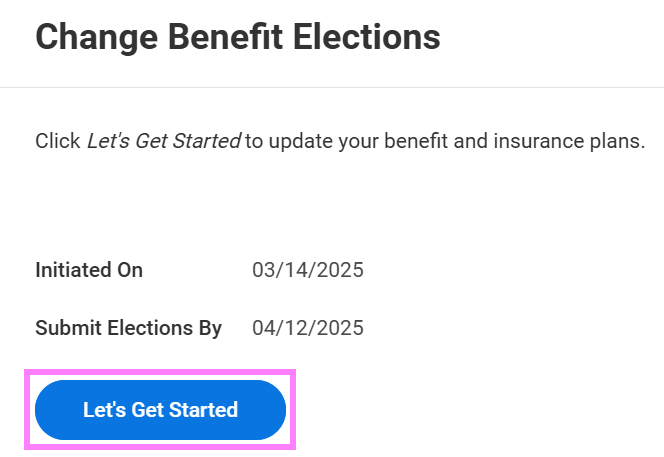Select the Submit Elections By label
Screen dimensions: 664x457
click(x=128, y=328)
